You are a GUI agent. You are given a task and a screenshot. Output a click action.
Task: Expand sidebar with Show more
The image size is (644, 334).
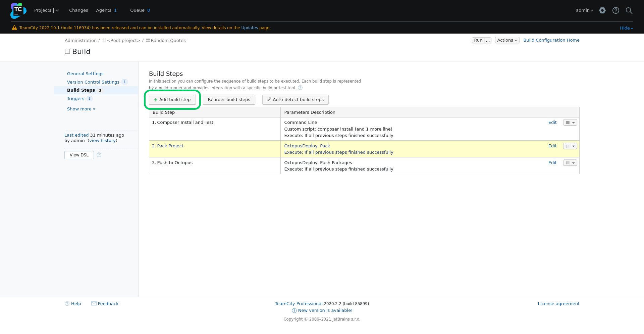(x=81, y=109)
